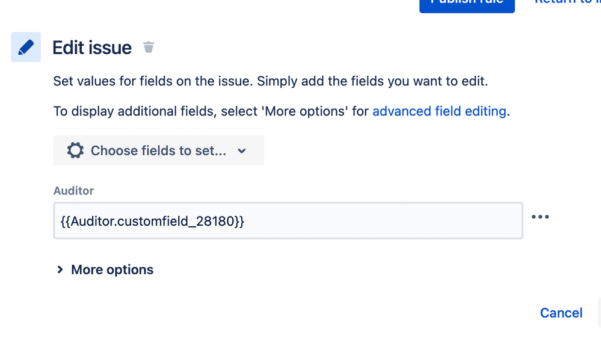Click the Return to link at top right

[x=568, y=2]
